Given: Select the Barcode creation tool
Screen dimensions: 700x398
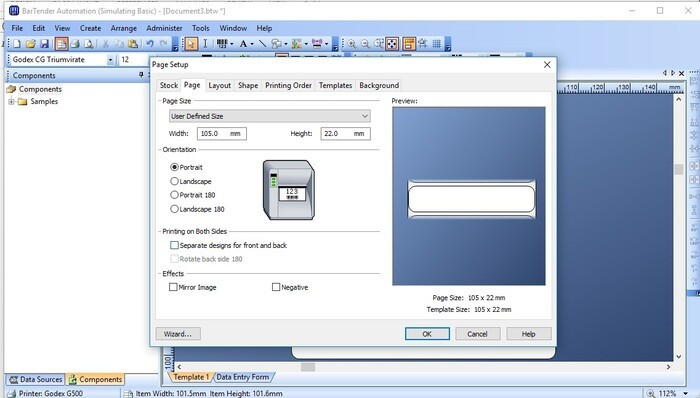Looking at the screenshot, I should pyautogui.click(x=222, y=44).
